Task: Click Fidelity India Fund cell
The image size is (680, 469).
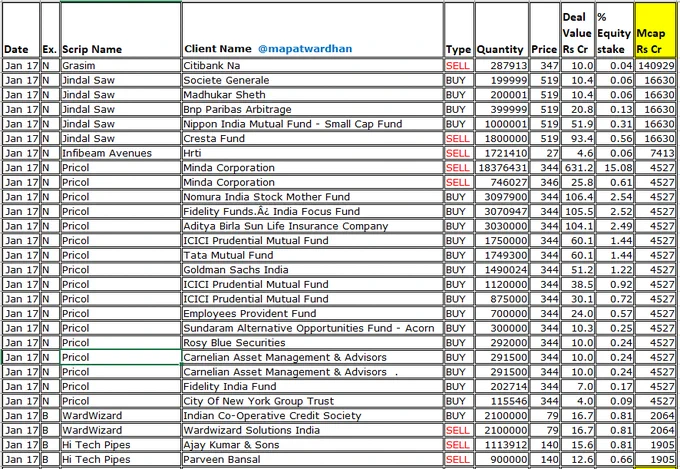Action: tap(313, 387)
